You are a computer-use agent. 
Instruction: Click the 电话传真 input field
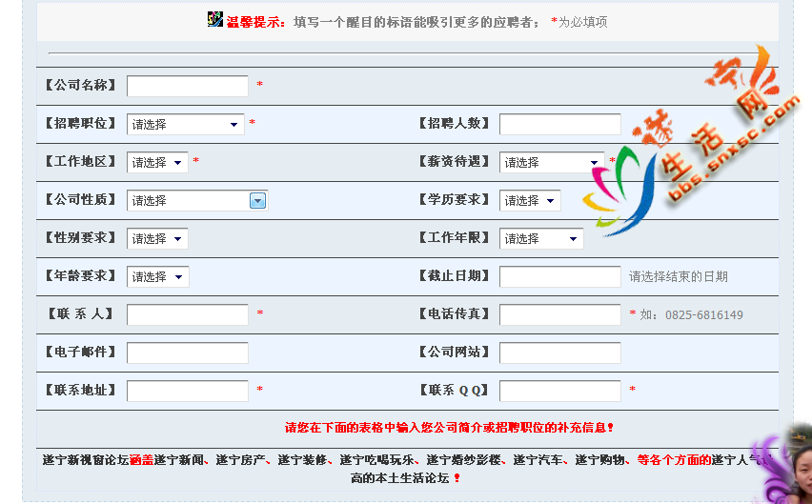[559, 314]
